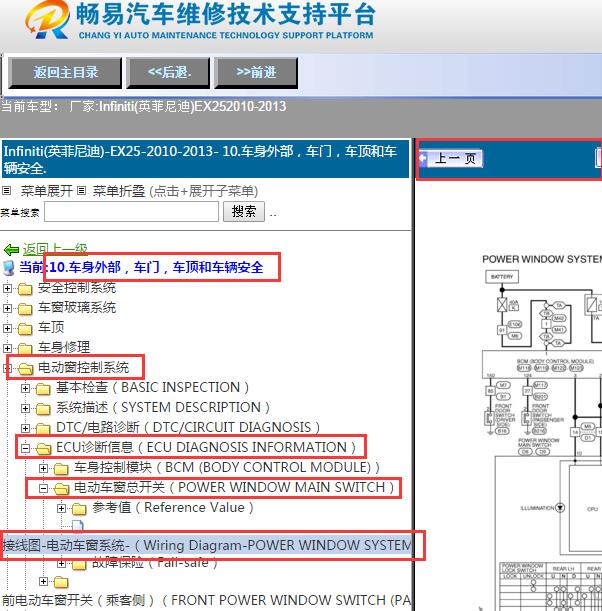This screenshot has height=611, width=602.
Task: Click 菜单折叠 to collapse all menus
Action: coord(118,191)
